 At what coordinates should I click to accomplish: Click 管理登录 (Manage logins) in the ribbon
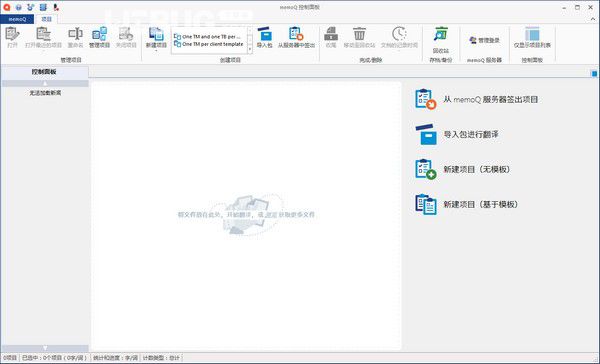coord(484,40)
